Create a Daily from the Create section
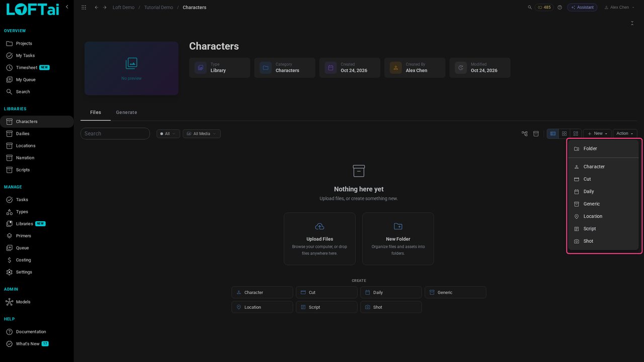 391,293
